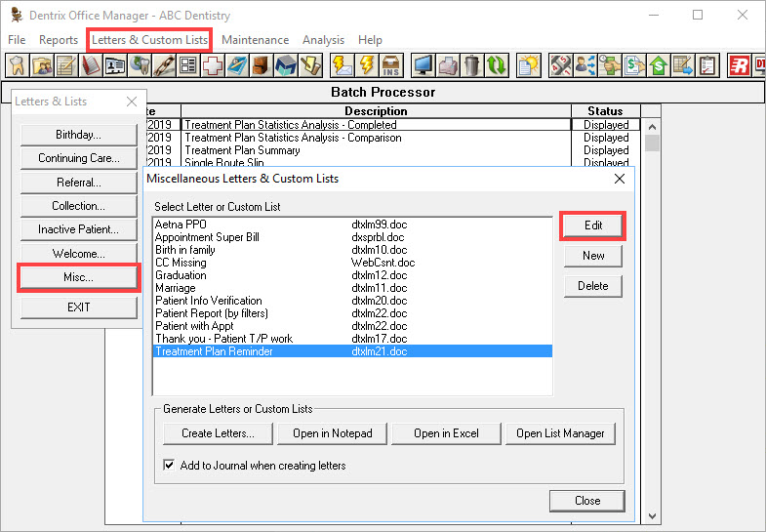Click the red R toolbar icon
This screenshot has height=532, width=766.
pyautogui.click(x=740, y=65)
